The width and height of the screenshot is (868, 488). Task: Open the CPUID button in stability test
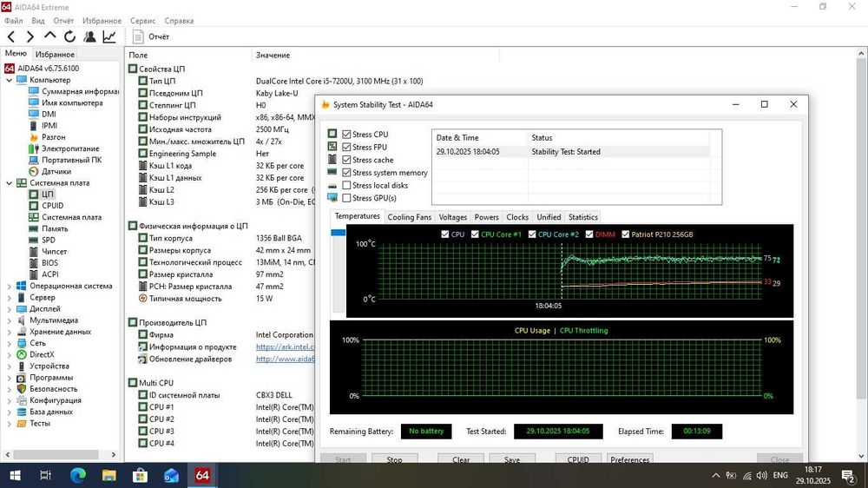578,459
